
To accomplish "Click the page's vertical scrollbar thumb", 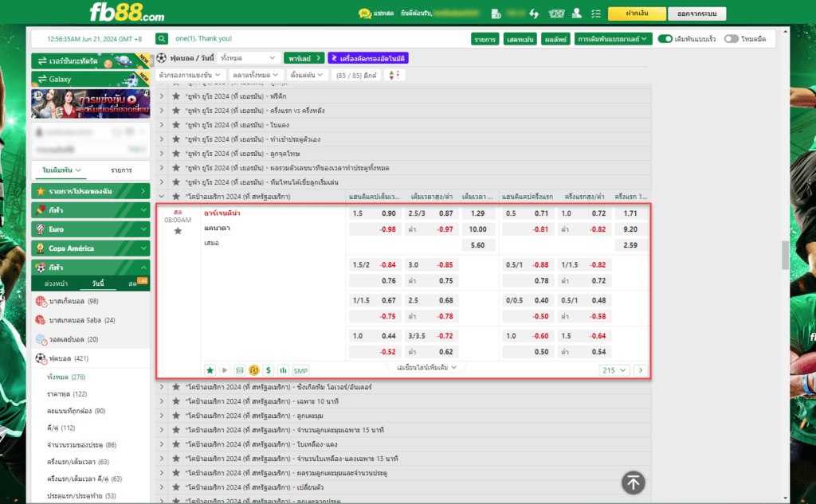I will coord(785,255).
